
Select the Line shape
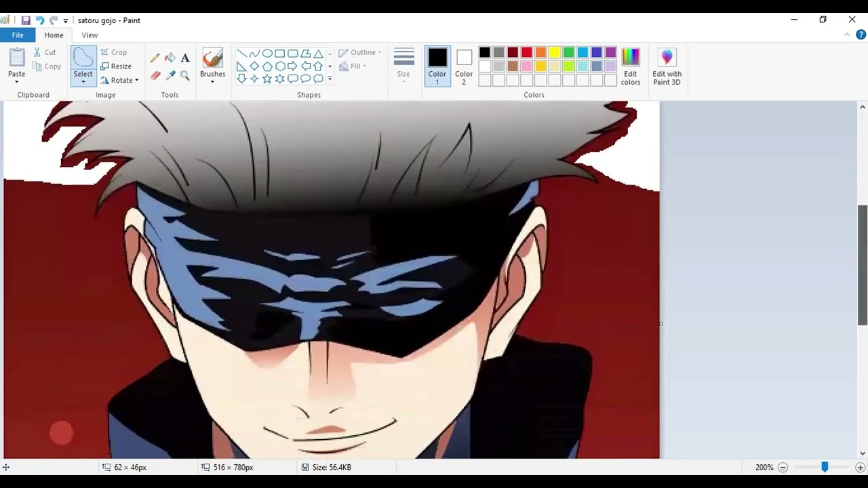pos(241,54)
